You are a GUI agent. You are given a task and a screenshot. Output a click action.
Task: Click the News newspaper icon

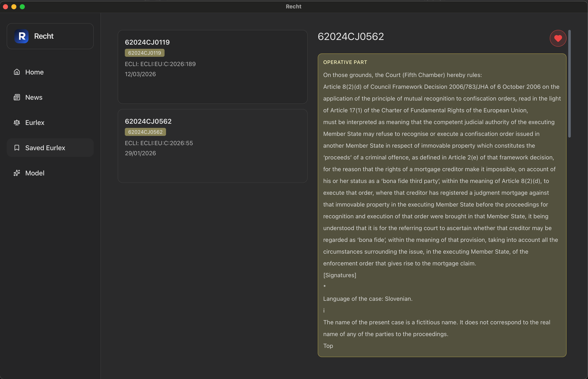pos(17,97)
